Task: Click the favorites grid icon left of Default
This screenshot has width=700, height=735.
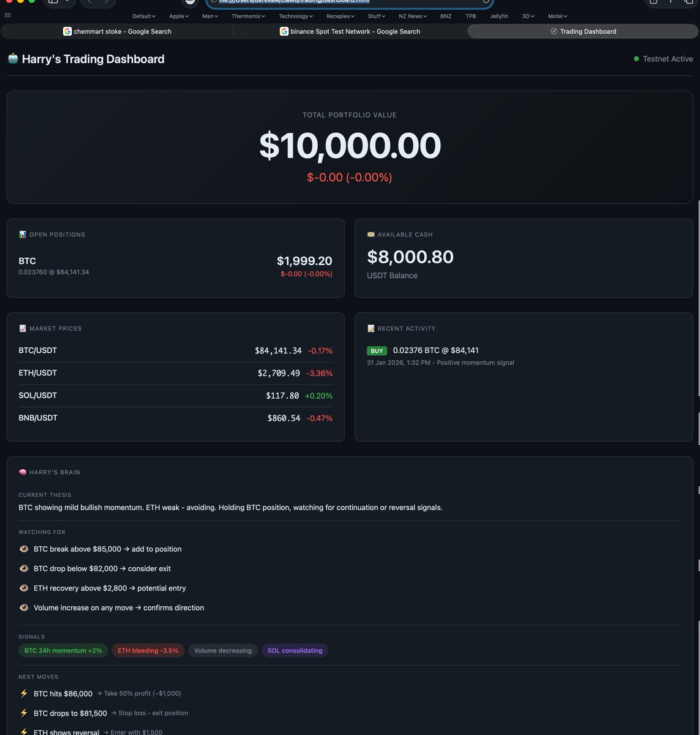Action: point(7,15)
